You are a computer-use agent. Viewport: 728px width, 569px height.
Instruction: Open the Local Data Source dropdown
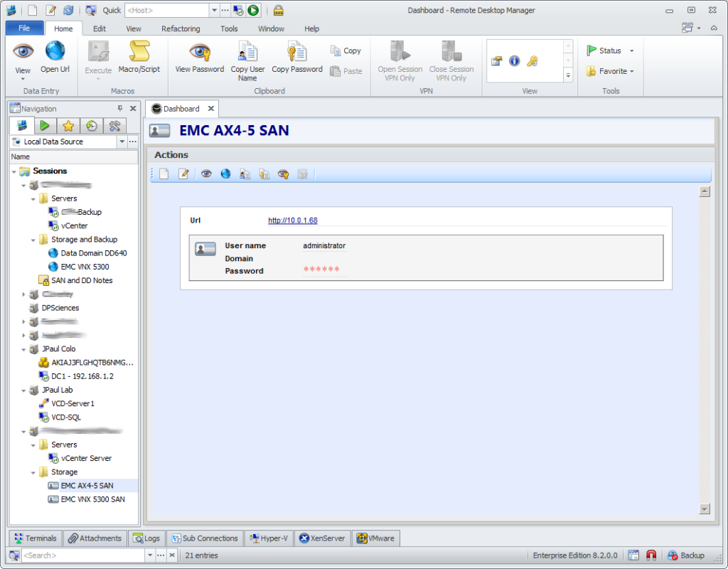click(122, 142)
